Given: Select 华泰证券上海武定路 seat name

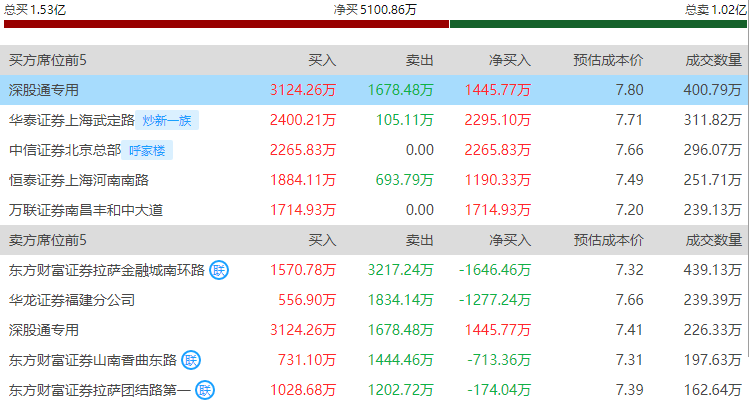Looking at the screenshot, I should tap(72, 120).
